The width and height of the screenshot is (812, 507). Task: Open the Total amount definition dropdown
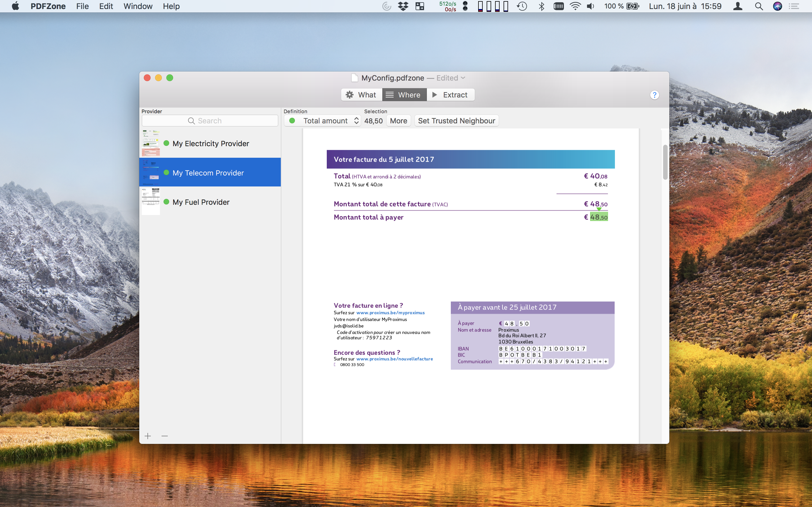[323, 121]
